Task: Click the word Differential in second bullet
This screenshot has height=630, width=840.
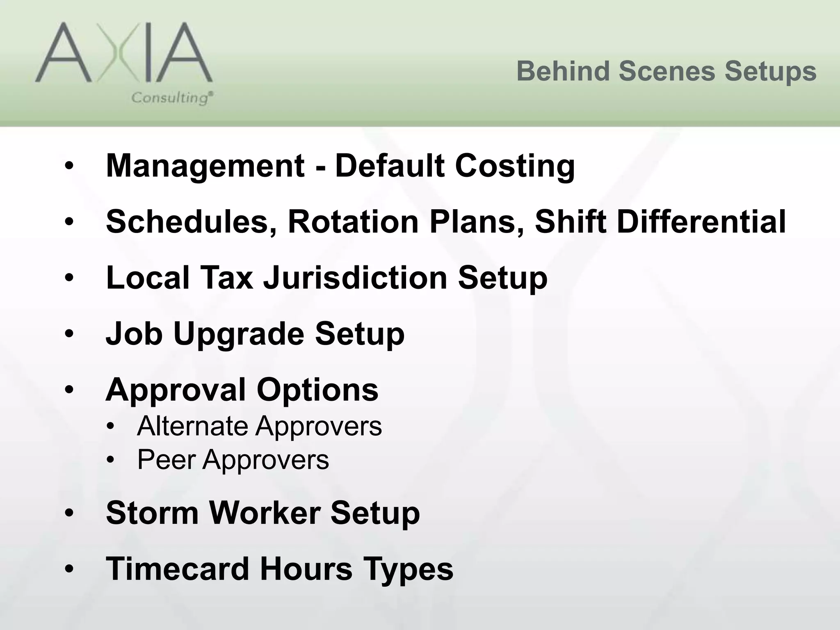Action: [701, 221]
